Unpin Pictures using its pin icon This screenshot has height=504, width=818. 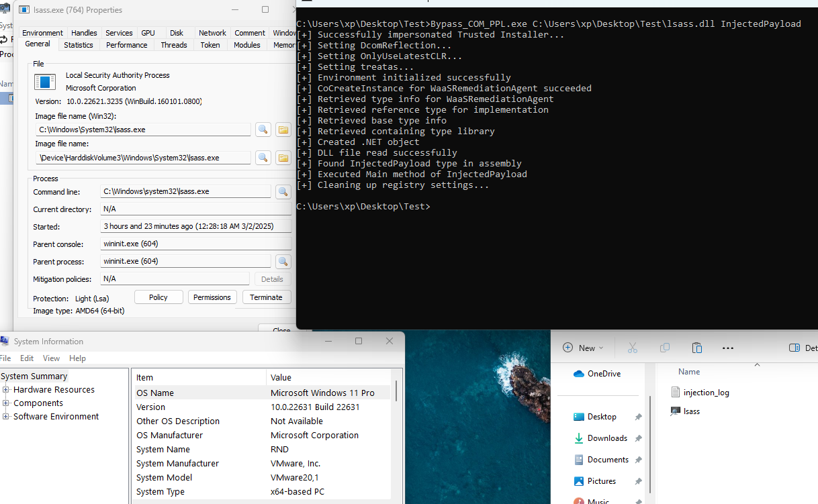tap(638, 481)
